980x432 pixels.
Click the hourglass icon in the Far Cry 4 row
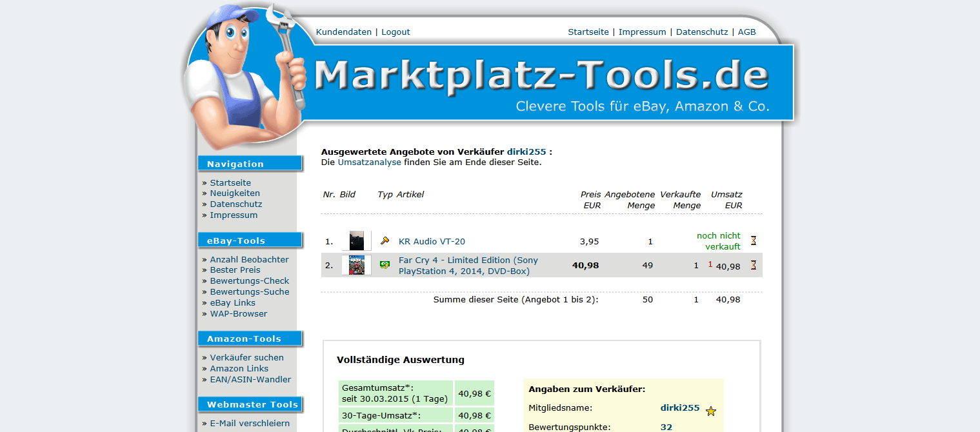(753, 265)
